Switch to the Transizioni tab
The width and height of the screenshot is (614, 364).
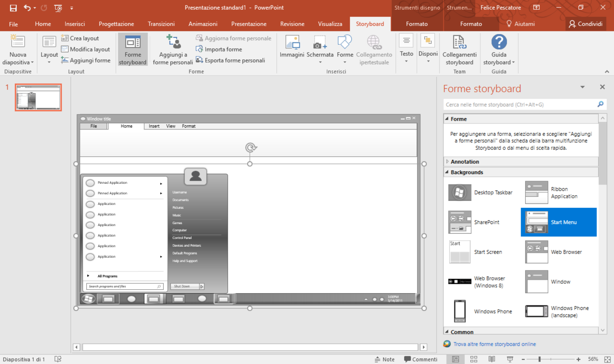point(161,24)
